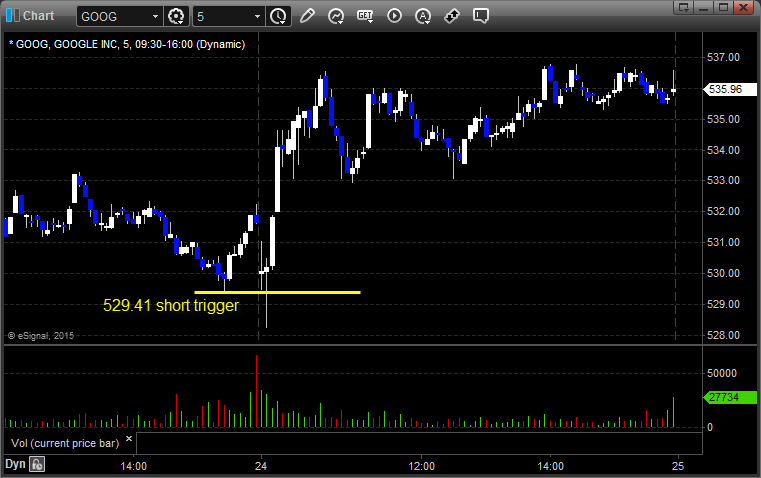Open the studies/indicators chart icon menu

click(336, 16)
